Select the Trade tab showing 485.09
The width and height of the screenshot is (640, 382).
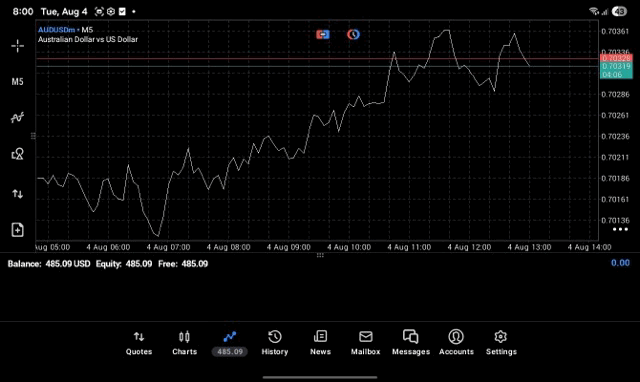point(230,343)
